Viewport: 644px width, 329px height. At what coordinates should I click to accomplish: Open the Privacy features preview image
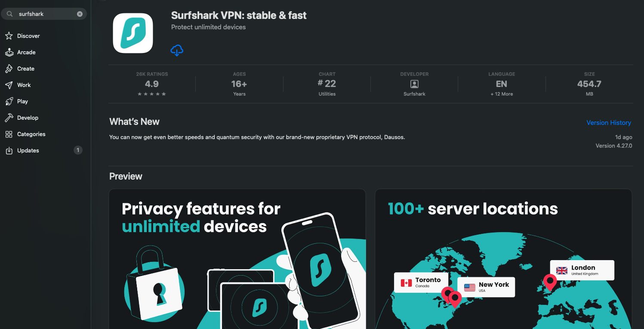tap(237, 259)
